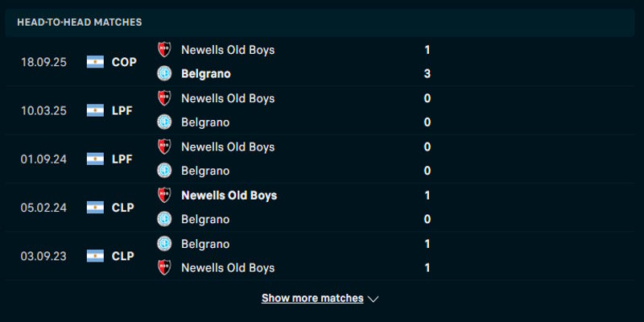Click Belgrano crest in 01.09.24 match
Viewport: 644px width, 322px height.
click(x=164, y=171)
